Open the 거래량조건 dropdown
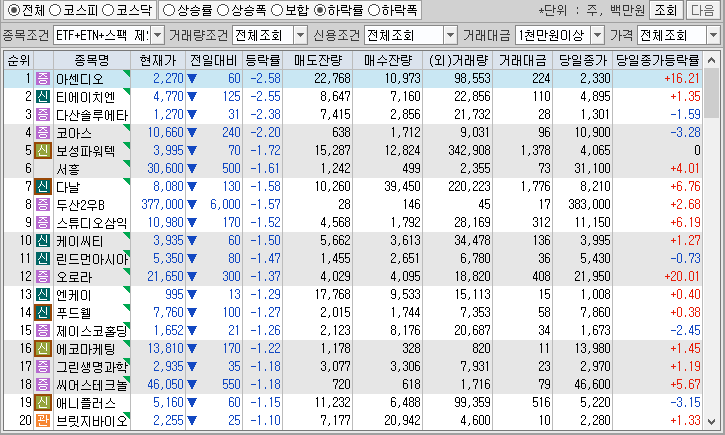This screenshot has height=435, width=725. pos(301,35)
